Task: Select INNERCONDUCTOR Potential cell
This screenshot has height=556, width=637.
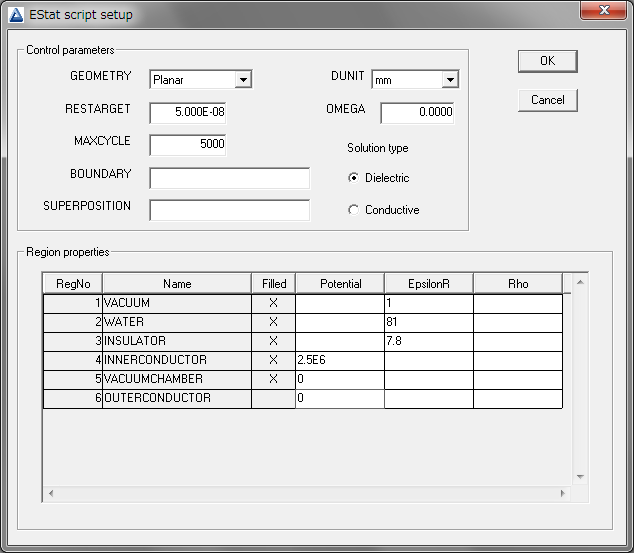Action: click(339, 360)
